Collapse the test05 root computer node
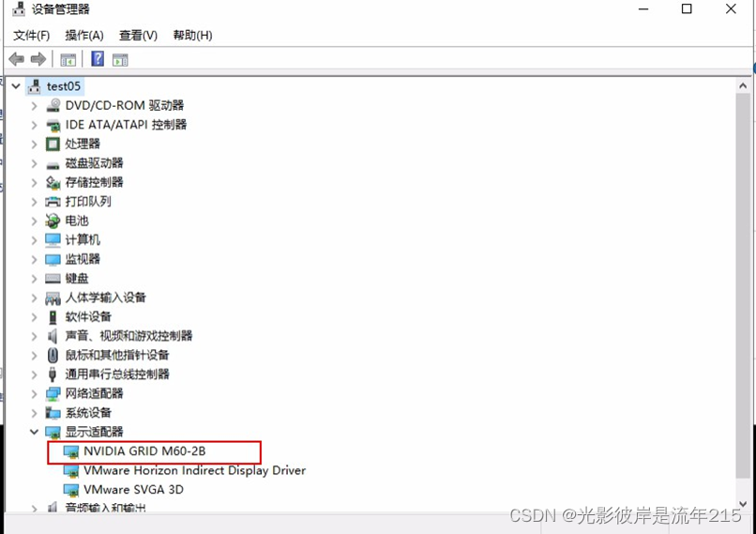The width and height of the screenshot is (756, 534). pyautogui.click(x=16, y=86)
